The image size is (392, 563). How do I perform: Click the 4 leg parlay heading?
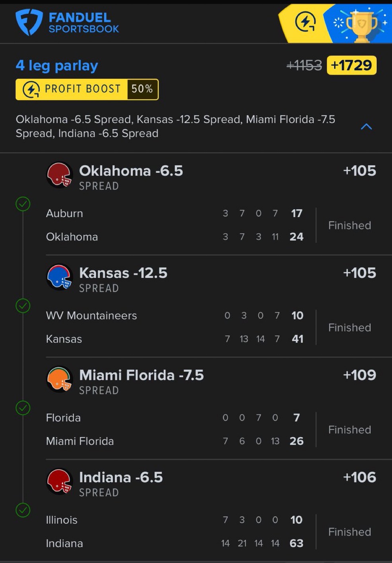[57, 65]
